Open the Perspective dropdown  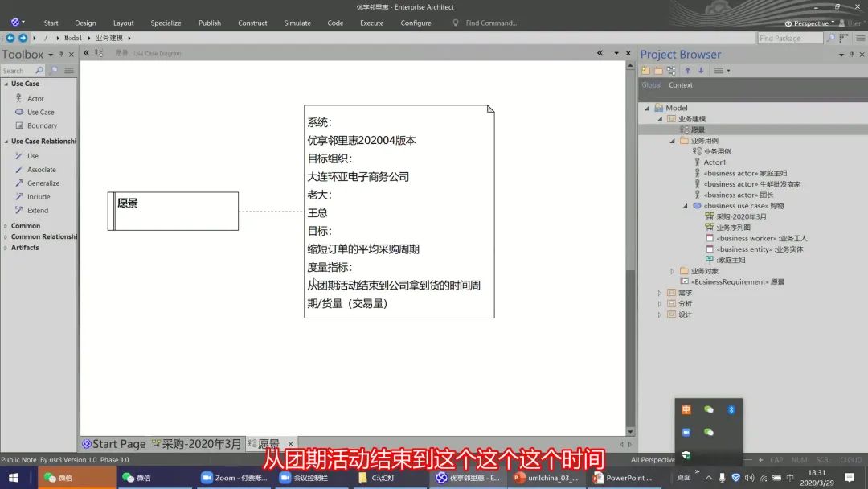click(809, 23)
